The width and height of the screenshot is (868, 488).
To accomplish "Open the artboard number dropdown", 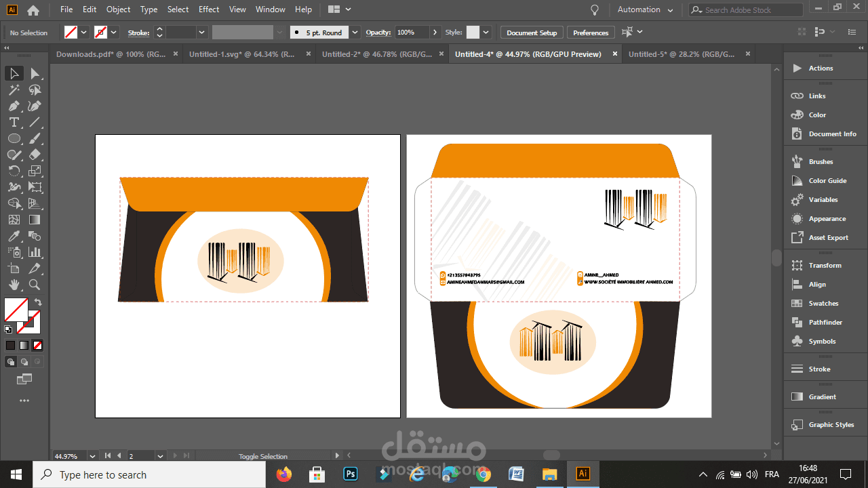I will pyautogui.click(x=160, y=456).
